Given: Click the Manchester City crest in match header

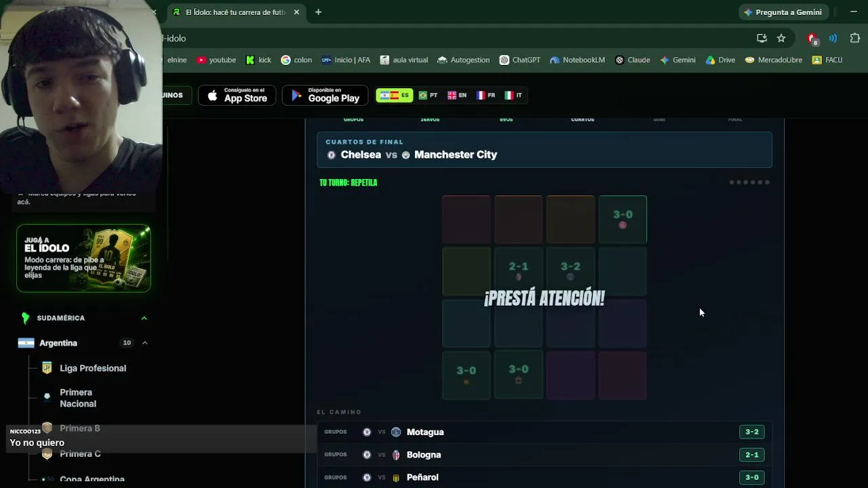Looking at the screenshot, I should pos(406,155).
